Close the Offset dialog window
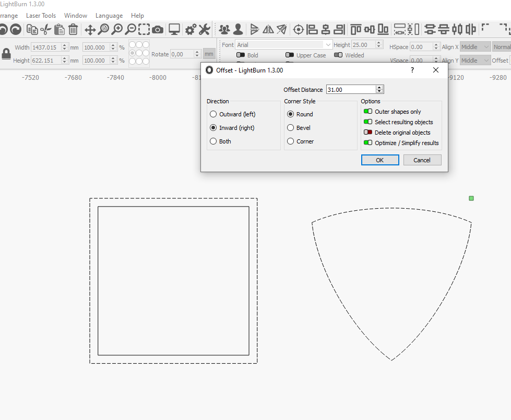This screenshot has width=511, height=420. tap(436, 70)
